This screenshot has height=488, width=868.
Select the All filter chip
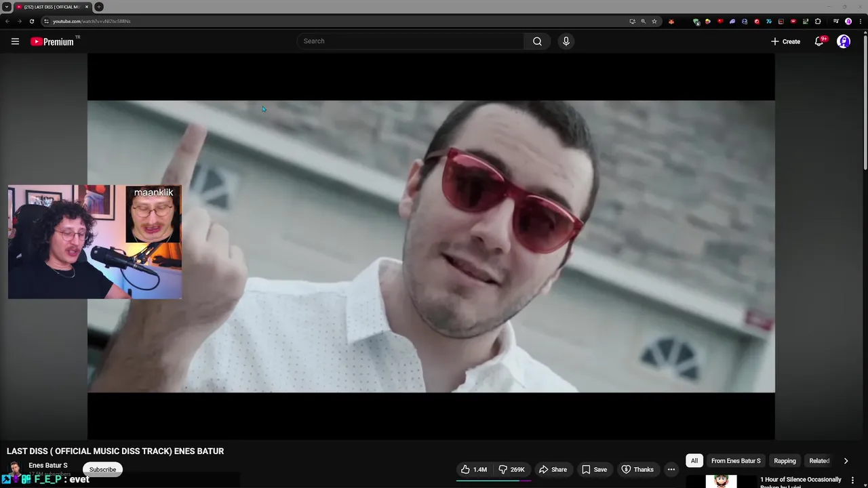coord(694,461)
